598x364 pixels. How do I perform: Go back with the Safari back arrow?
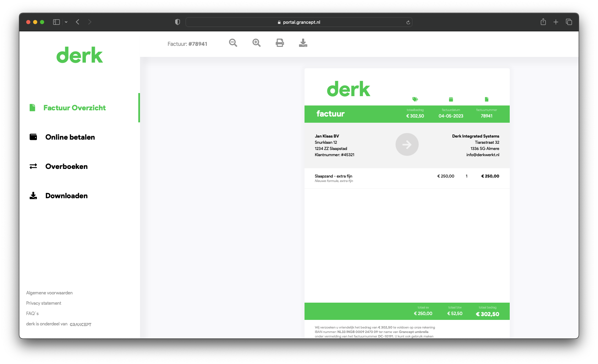pyautogui.click(x=78, y=22)
